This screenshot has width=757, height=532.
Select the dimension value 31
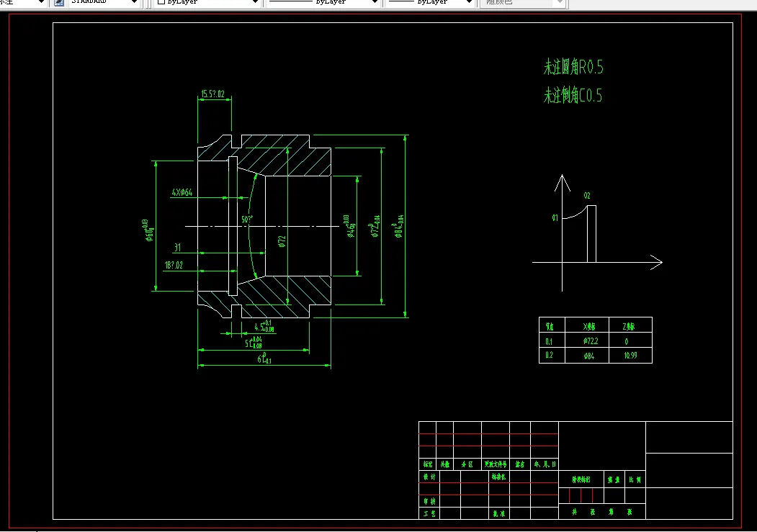[x=177, y=248]
